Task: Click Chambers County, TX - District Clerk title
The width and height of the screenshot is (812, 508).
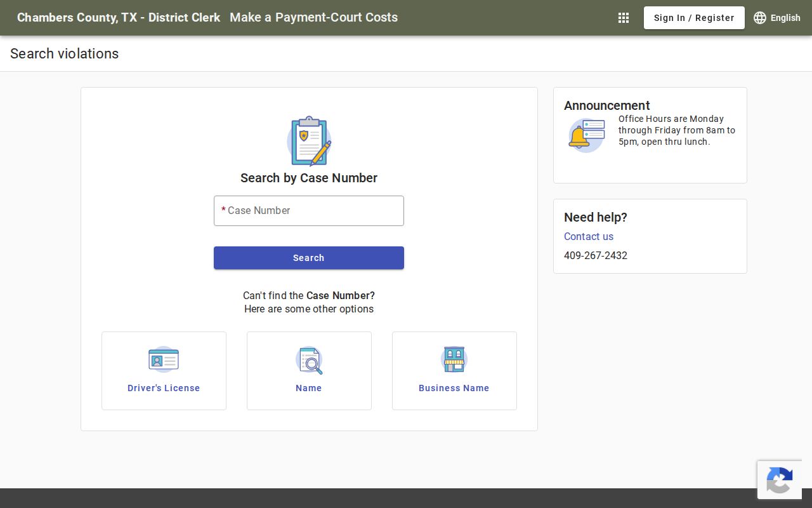Action: click(x=119, y=18)
